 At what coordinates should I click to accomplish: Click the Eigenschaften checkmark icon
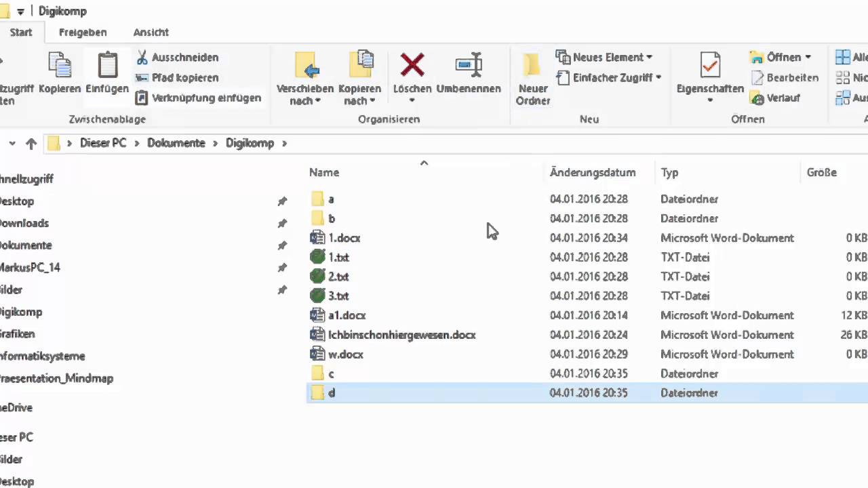tap(710, 65)
